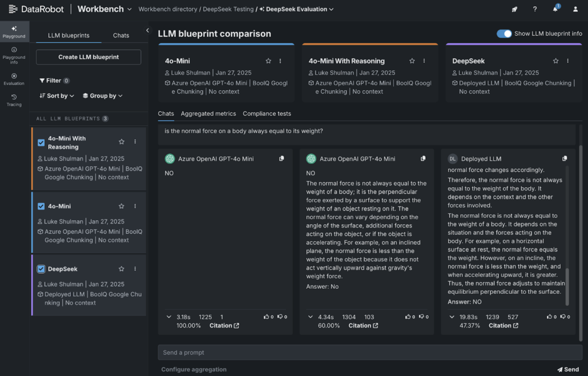Expand the DeepSeek Evaluation dropdown in the breadcrumb

332,9
